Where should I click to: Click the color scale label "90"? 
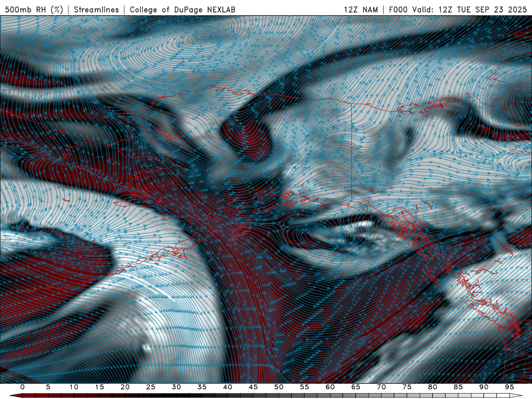click(484, 387)
